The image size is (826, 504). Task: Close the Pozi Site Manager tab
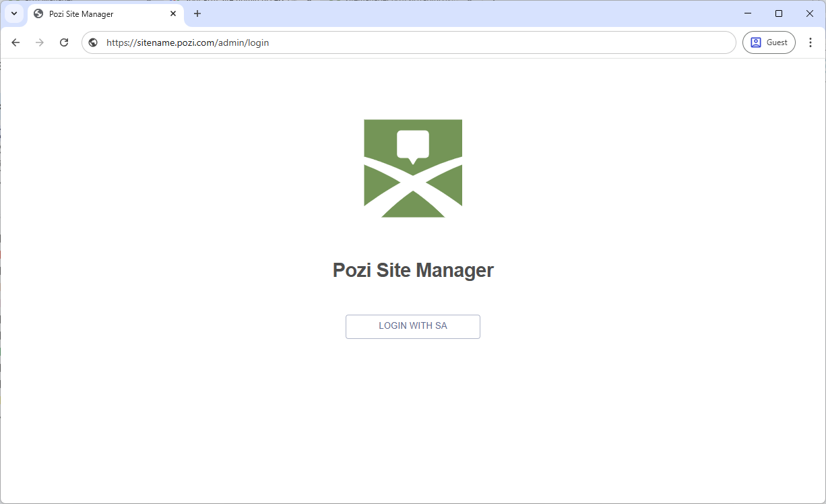(173, 13)
